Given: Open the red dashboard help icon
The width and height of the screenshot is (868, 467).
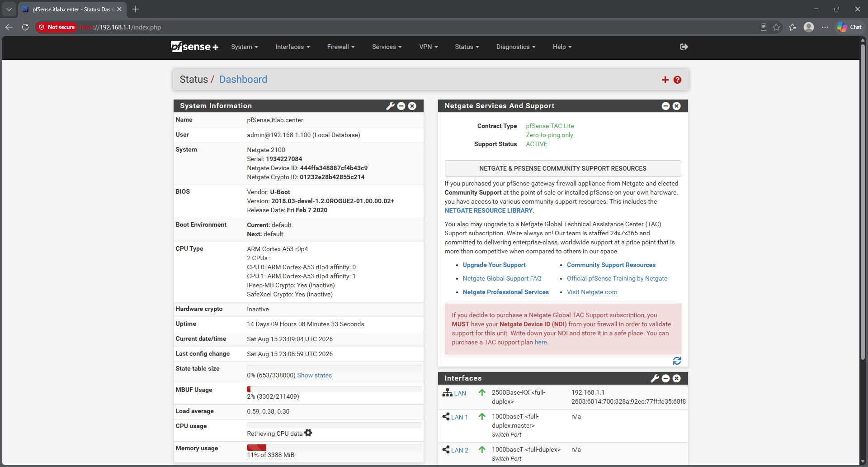Looking at the screenshot, I should (x=677, y=80).
